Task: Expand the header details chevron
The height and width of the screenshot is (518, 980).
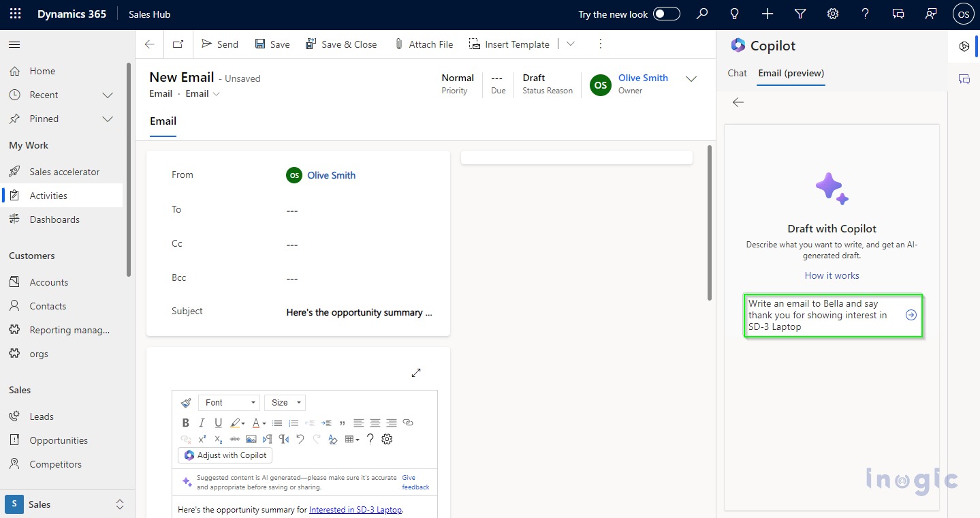Action: click(691, 79)
